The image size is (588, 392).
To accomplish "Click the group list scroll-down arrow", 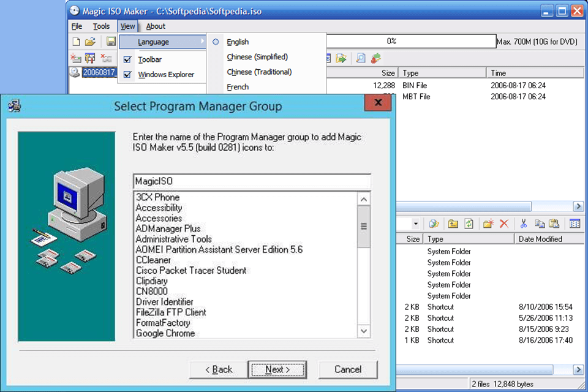I will [x=363, y=331].
